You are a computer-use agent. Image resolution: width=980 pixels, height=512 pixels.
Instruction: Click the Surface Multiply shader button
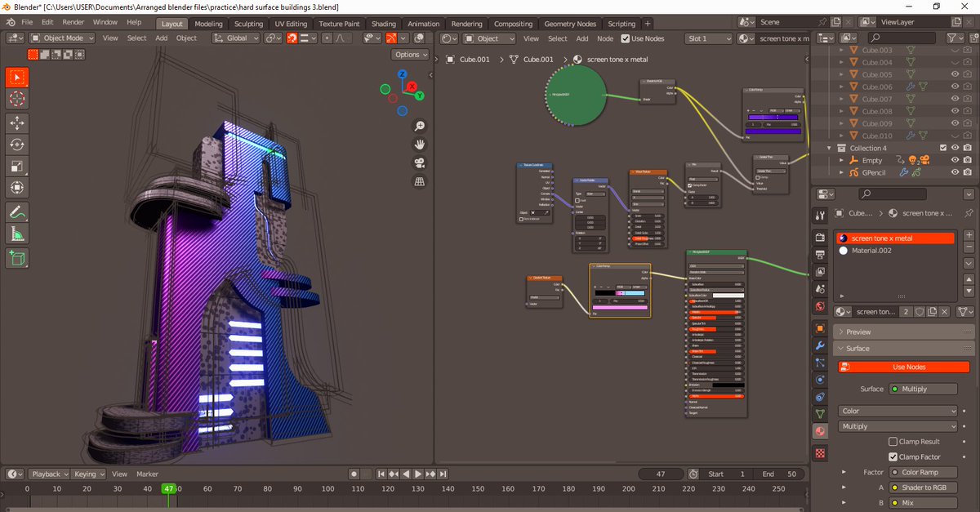click(923, 390)
